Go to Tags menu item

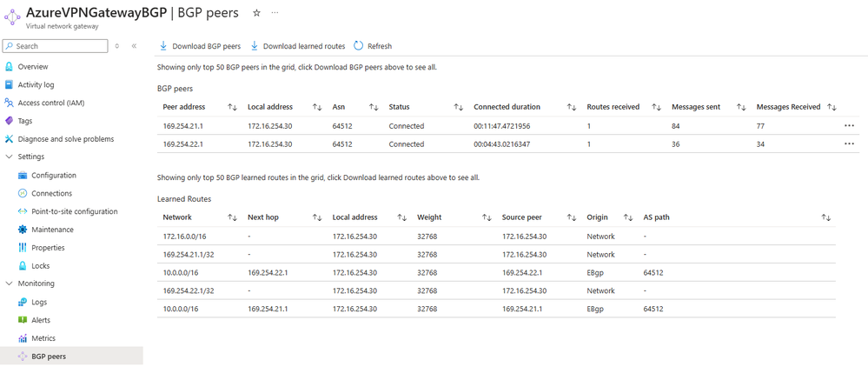25,121
